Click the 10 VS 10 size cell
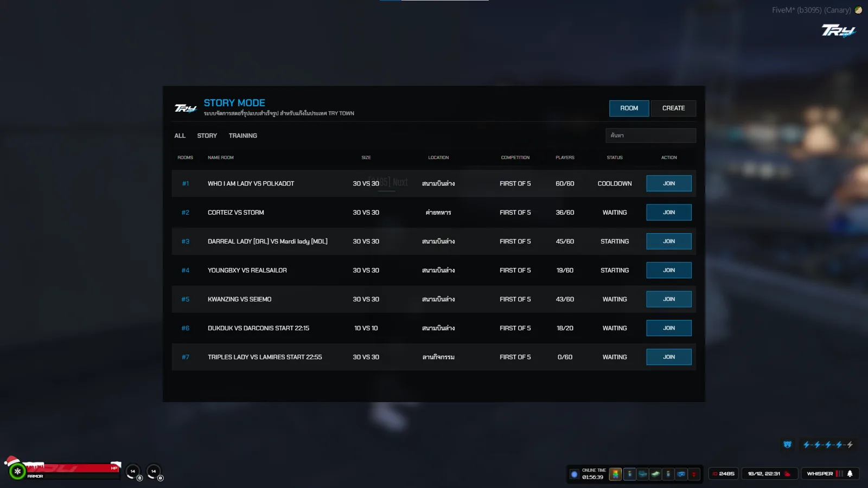Viewport: 868px width, 488px height. [366, 328]
